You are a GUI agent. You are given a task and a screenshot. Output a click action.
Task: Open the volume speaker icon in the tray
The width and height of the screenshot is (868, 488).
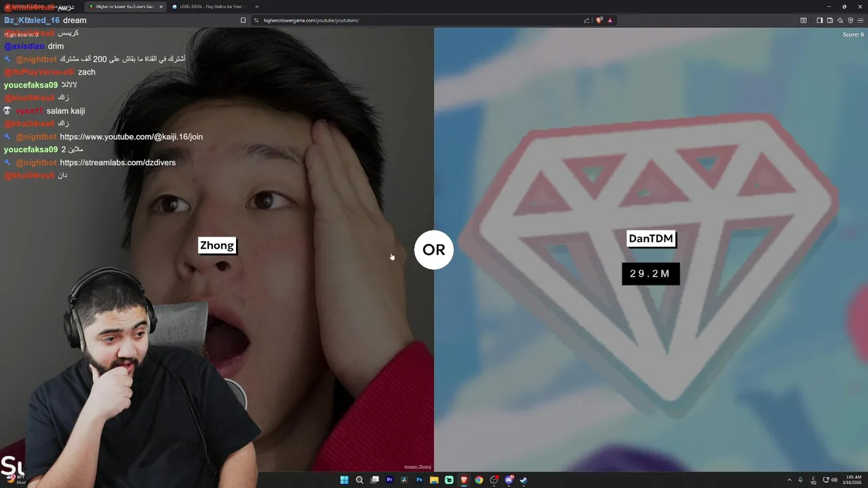tap(834, 480)
